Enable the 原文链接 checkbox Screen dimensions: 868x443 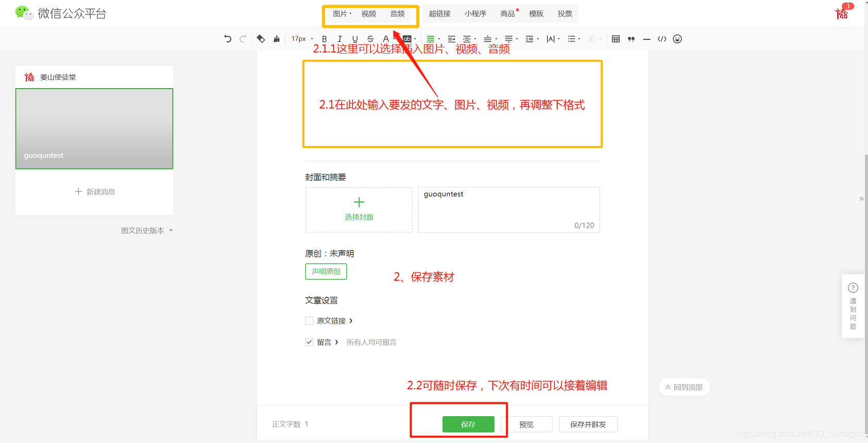(x=309, y=320)
